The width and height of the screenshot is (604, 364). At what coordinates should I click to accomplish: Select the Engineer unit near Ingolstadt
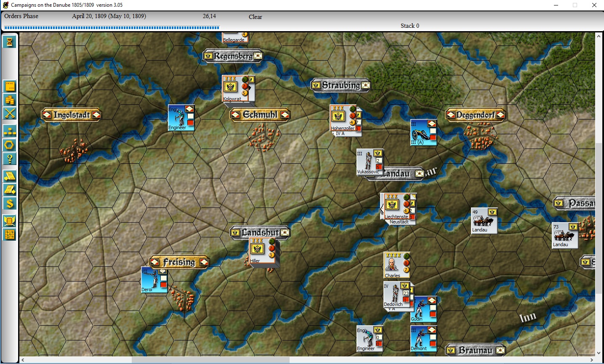[181, 117]
